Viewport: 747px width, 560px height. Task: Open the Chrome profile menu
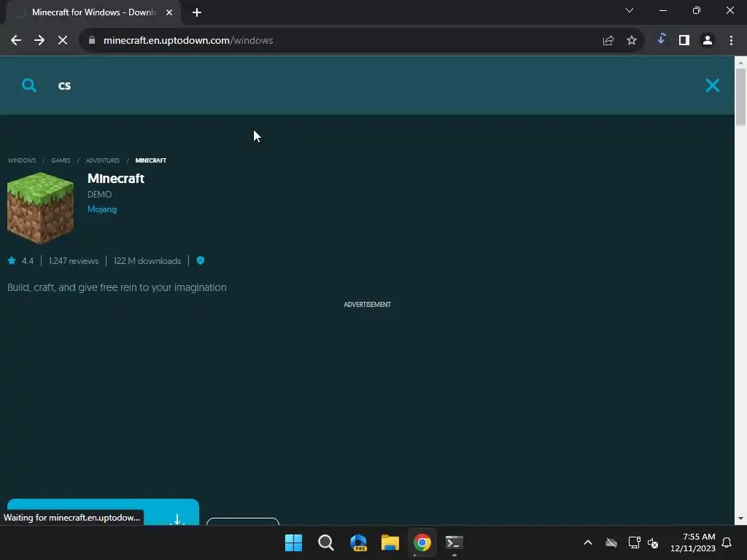[708, 41]
